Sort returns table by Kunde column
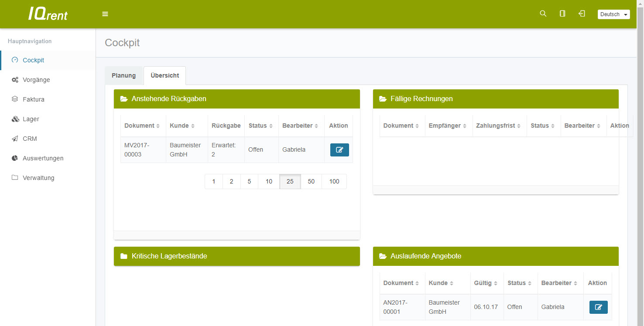Image resolution: width=644 pixels, height=326 pixels. (x=182, y=126)
